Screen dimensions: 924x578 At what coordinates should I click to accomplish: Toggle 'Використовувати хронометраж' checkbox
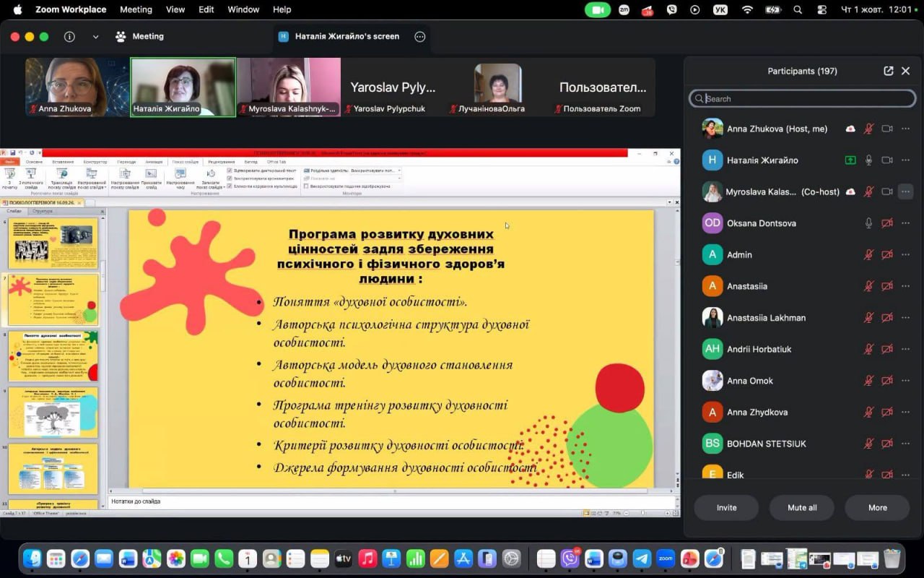pos(230,178)
